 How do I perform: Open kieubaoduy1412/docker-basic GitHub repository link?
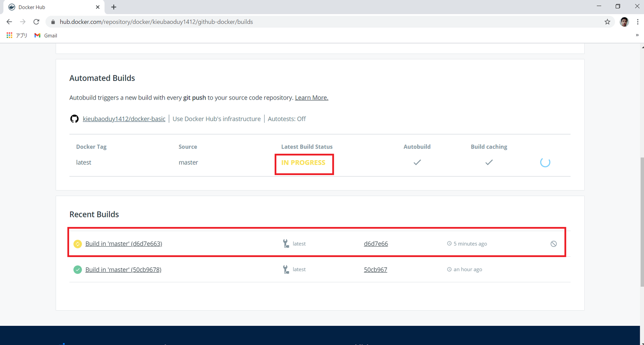point(124,119)
